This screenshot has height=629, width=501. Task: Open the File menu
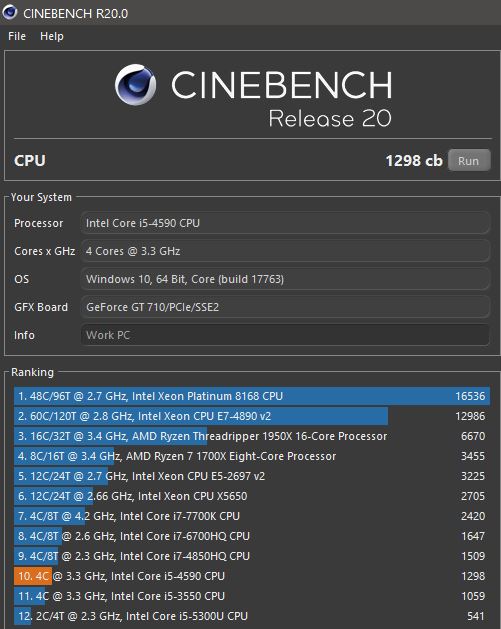click(x=17, y=36)
